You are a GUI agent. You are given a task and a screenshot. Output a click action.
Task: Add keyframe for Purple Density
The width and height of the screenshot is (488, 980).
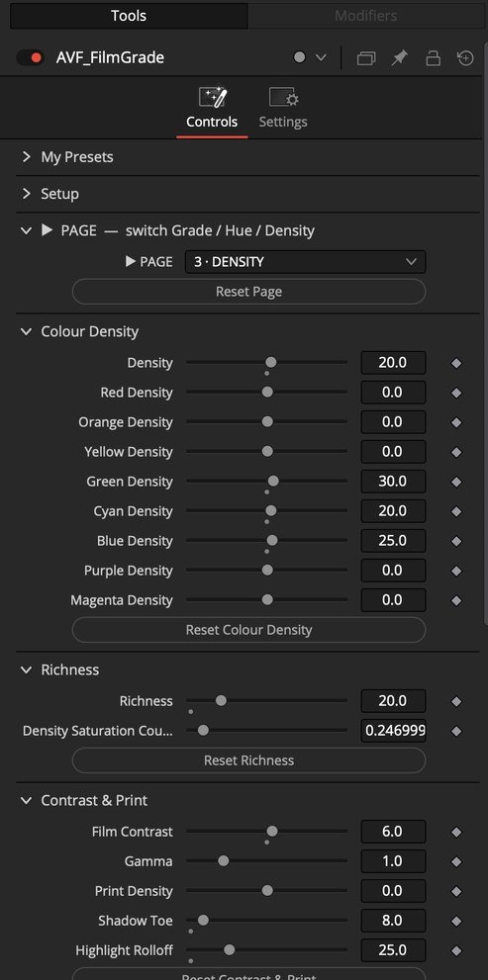pos(456,572)
